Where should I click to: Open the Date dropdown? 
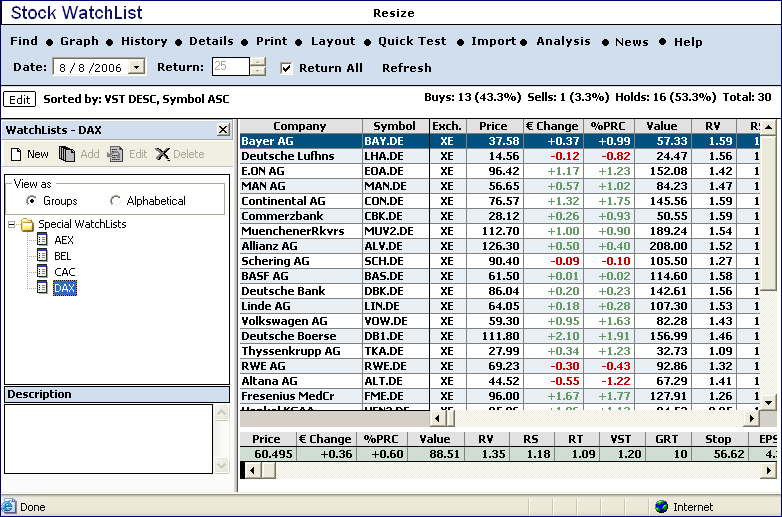(137, 67)
